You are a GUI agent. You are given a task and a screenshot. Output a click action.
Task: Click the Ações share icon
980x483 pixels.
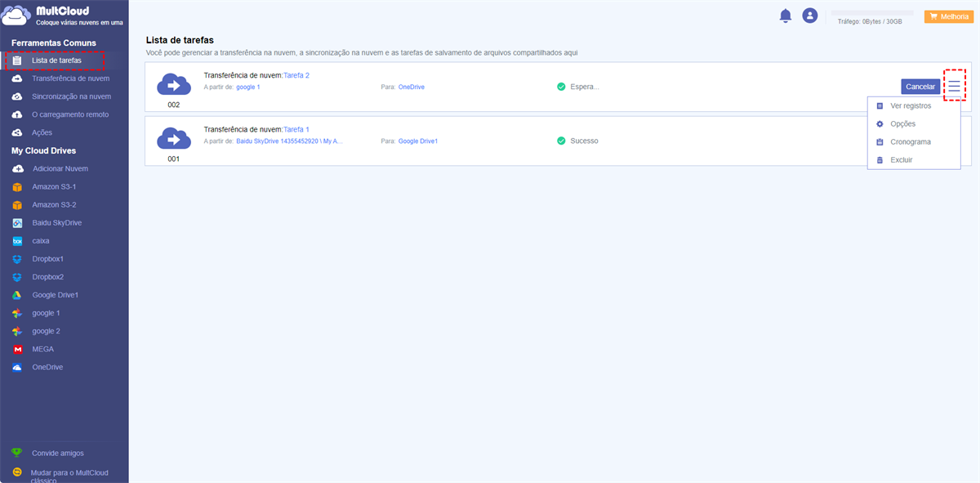16,132
